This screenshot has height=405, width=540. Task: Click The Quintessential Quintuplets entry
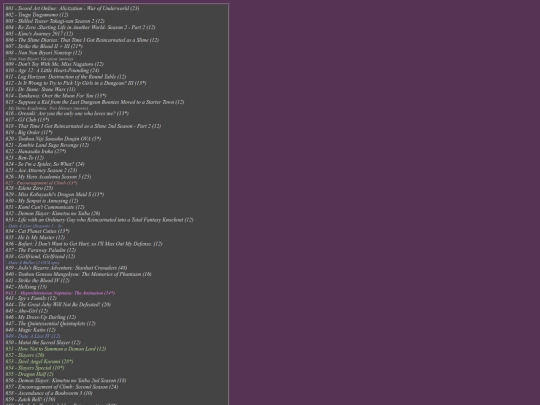(x=51, y=323)
